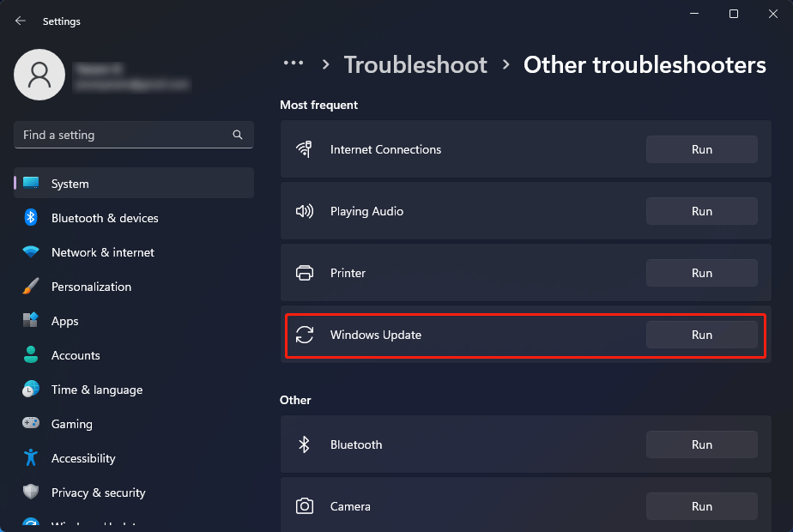The width and height of the screenshot is (793, 532).
Task: Click the Internet Connections label
Action: pyautogui.click(x=385, y=149)
